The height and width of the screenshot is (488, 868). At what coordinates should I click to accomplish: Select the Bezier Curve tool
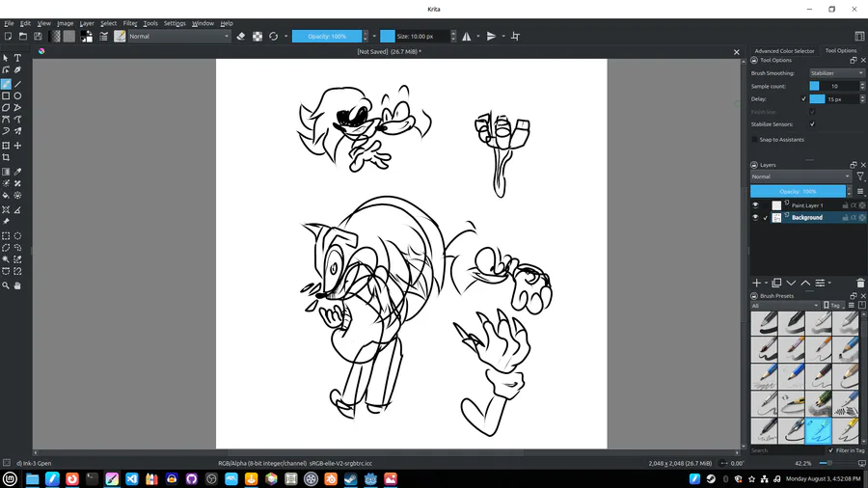[x=6, y=120]
